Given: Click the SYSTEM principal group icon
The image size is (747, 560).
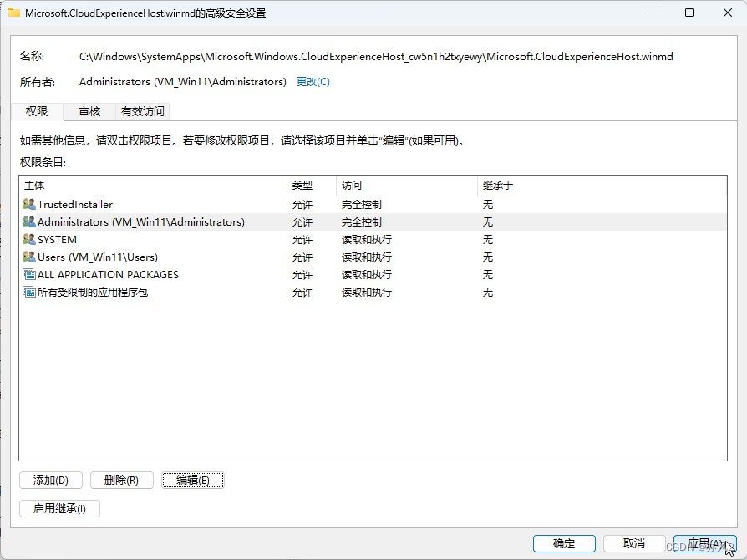Looking at the screenshot, I should point(29,239).
